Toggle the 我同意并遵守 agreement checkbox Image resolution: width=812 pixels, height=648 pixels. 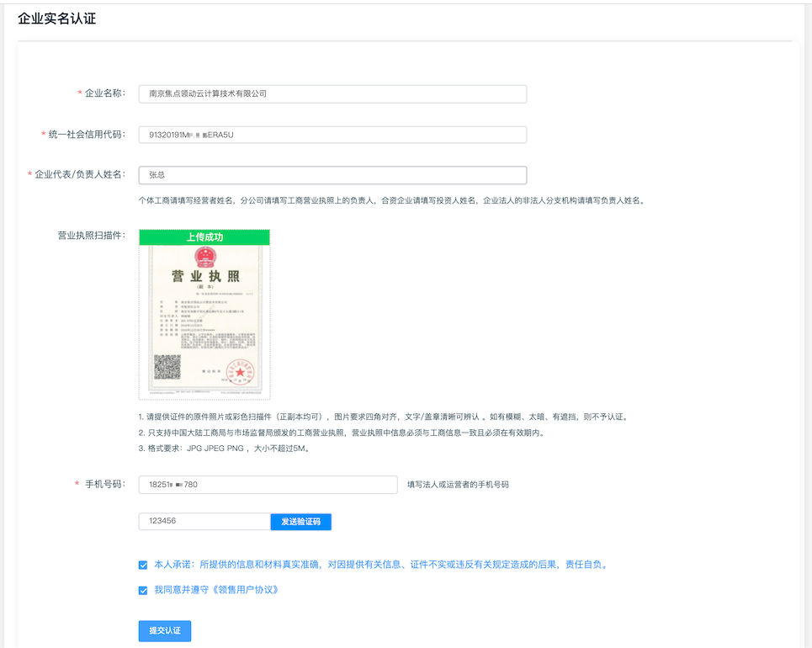pos(143,589)
